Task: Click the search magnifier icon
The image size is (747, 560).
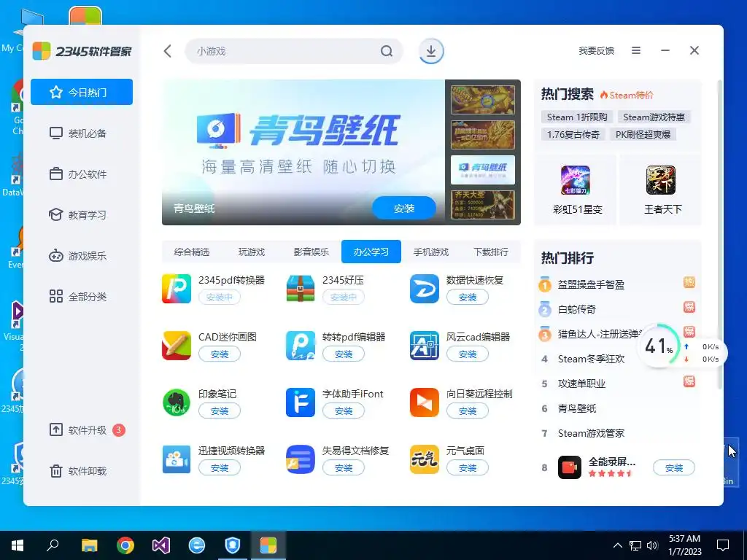Action: pyautogui.click(x=387, y=51)
